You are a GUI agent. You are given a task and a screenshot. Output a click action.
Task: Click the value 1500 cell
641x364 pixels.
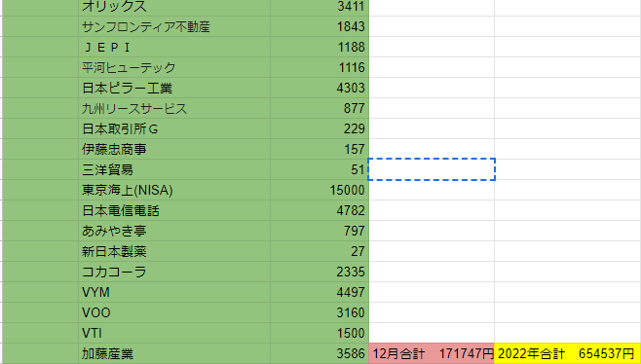click(x=320, y=333)
